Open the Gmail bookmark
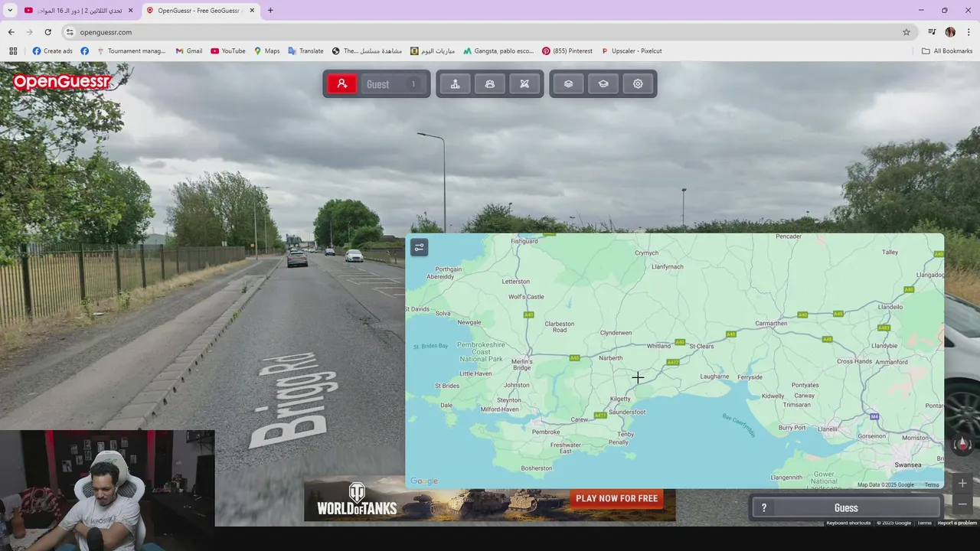 click(188, 51)
